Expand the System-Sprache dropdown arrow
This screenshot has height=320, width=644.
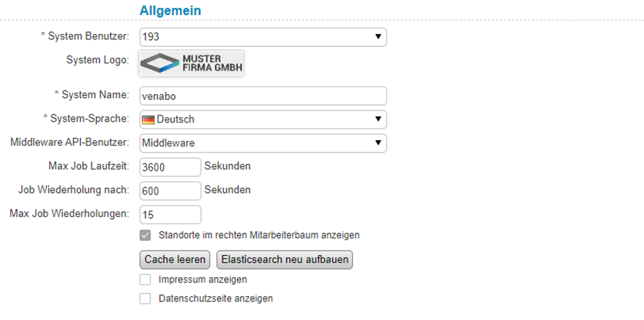tap(378, 120)
